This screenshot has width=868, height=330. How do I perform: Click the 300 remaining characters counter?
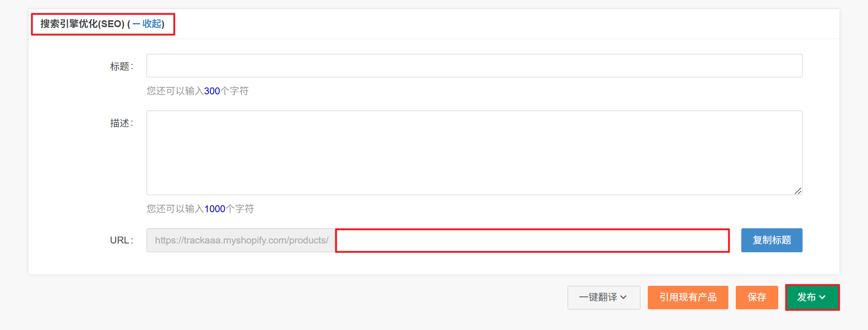(x=212, y=91)
